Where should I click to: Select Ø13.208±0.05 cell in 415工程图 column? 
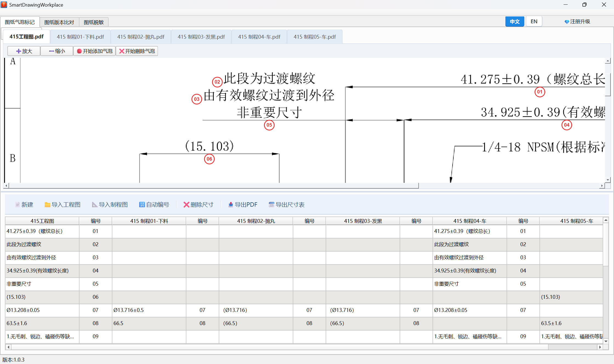42,310
